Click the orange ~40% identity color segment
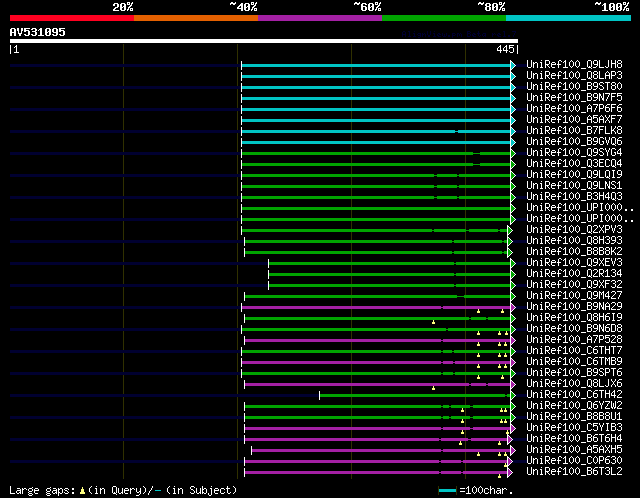Viewport: 640px width, 498px height. click(196, 18)
